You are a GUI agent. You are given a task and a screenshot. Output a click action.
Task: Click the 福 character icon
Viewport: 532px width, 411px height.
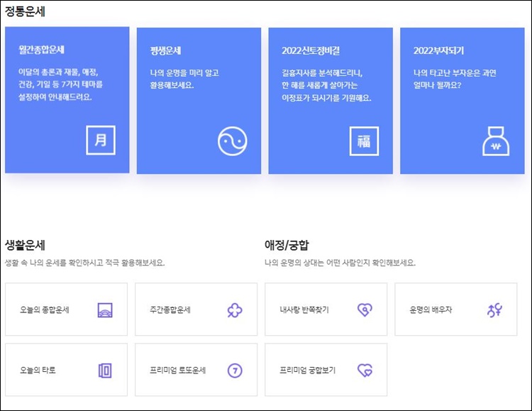click(364, 141)
